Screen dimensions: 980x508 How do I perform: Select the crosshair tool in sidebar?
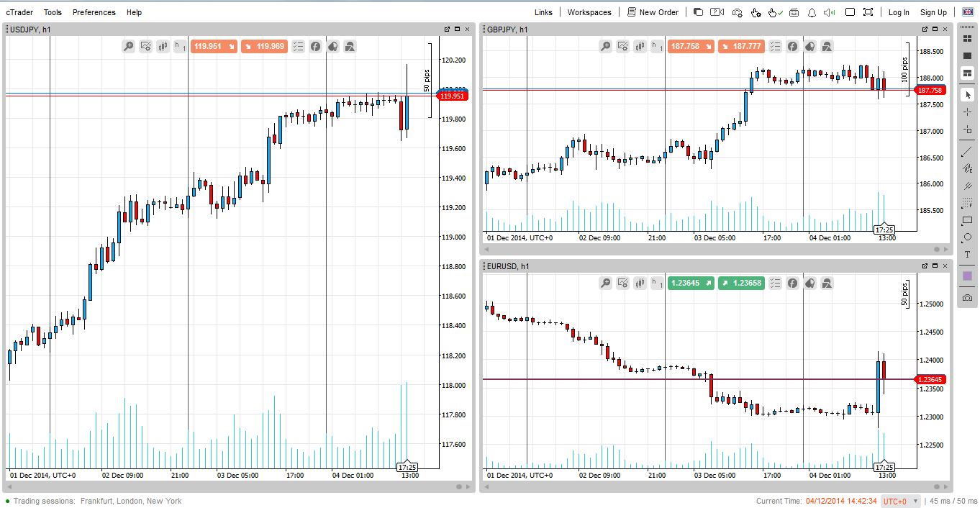coord(967,112)
